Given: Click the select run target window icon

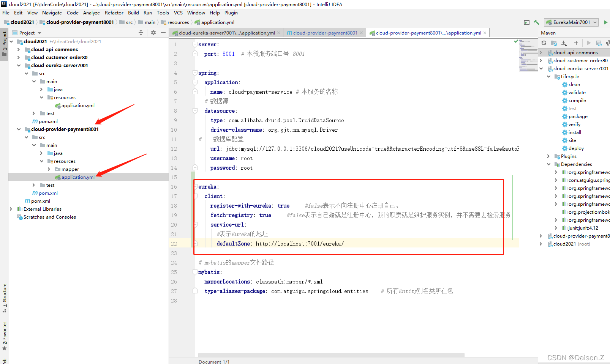Looking at the screenshot, I should tap(526, 22).
